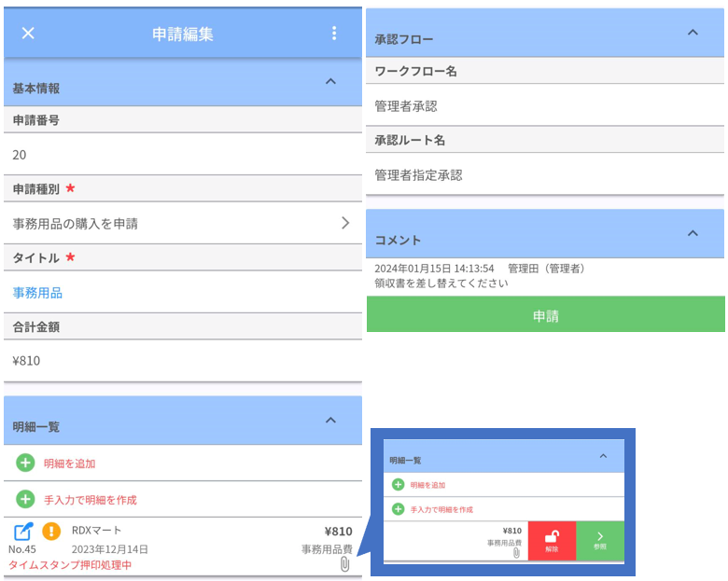Close the 申請編集 screen with the X icon
The width and height of the screenshot is (728, 581).
[28, 34]
